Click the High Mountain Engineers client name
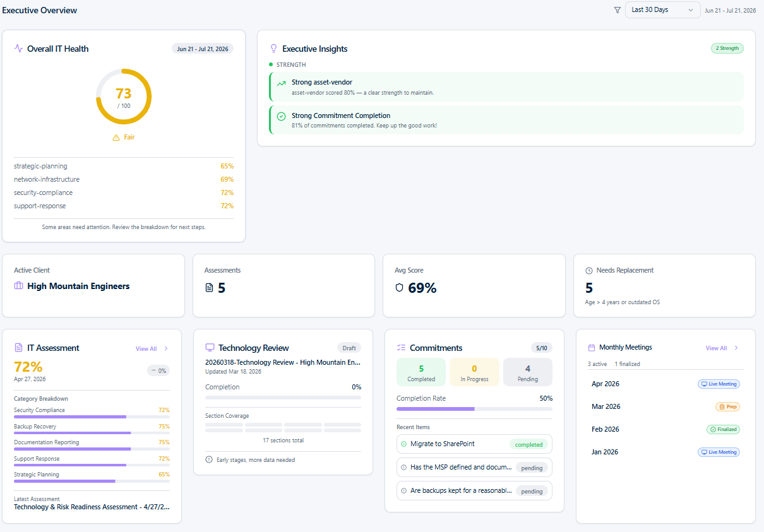The height and width of the screenshot is (532, 764). click(78, 286)
